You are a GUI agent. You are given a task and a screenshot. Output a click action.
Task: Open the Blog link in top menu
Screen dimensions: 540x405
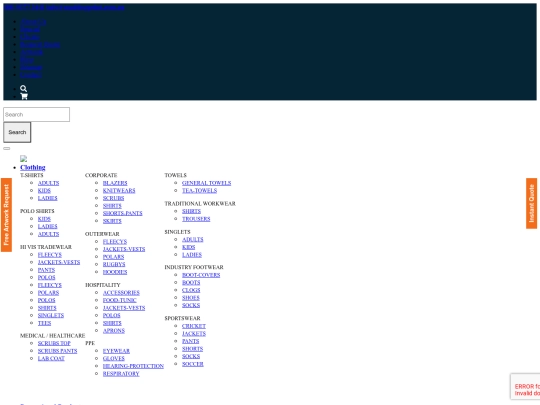(27, 60)
